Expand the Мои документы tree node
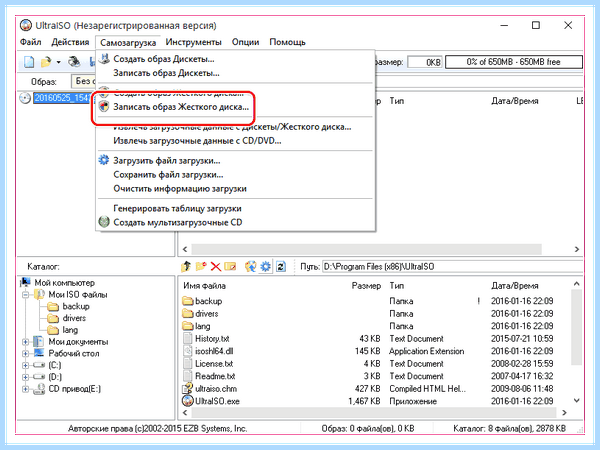Screen dimensions: 600x450 click(x=26, y=342)
